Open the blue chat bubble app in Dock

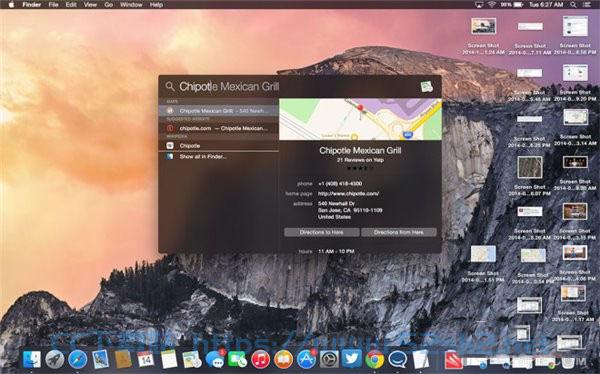point(398,359)
